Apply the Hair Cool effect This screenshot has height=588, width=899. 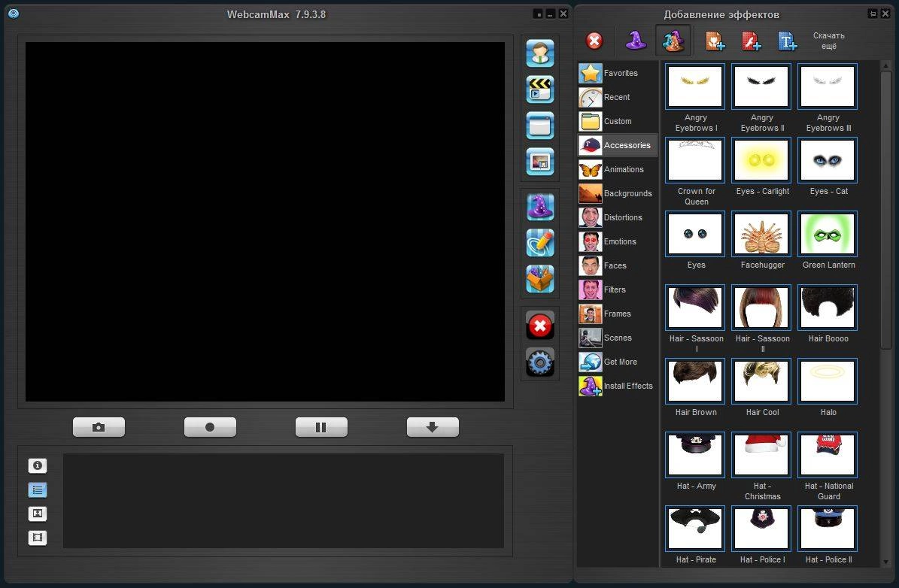(761, 381)
